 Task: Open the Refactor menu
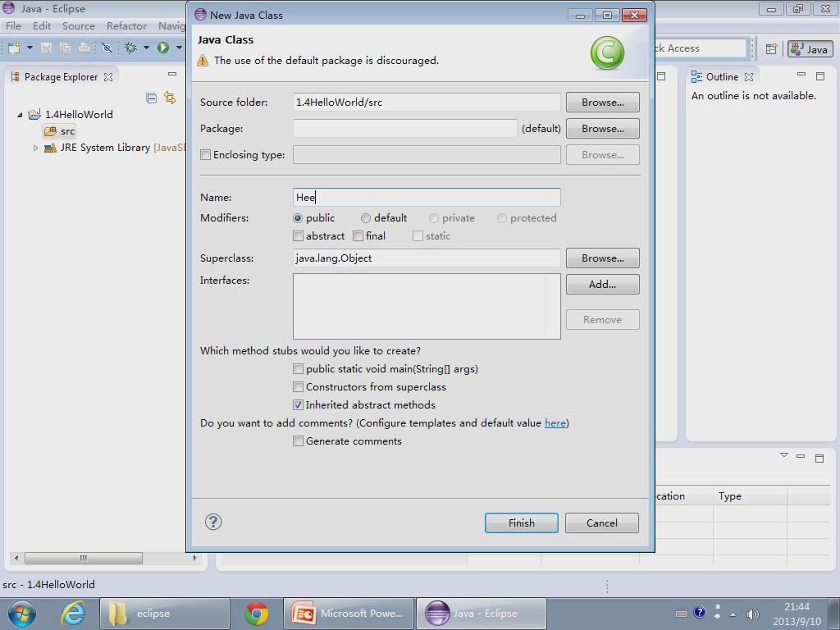[x=126, y=25]
